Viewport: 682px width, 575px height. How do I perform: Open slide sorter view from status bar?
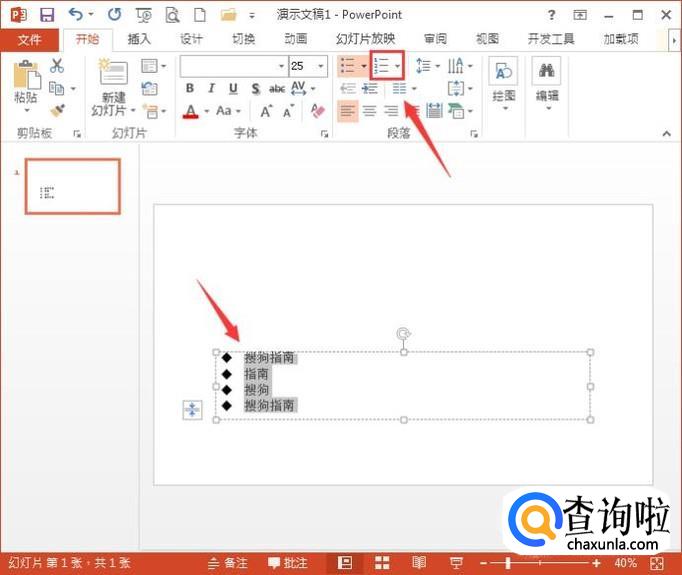[382, 563]
